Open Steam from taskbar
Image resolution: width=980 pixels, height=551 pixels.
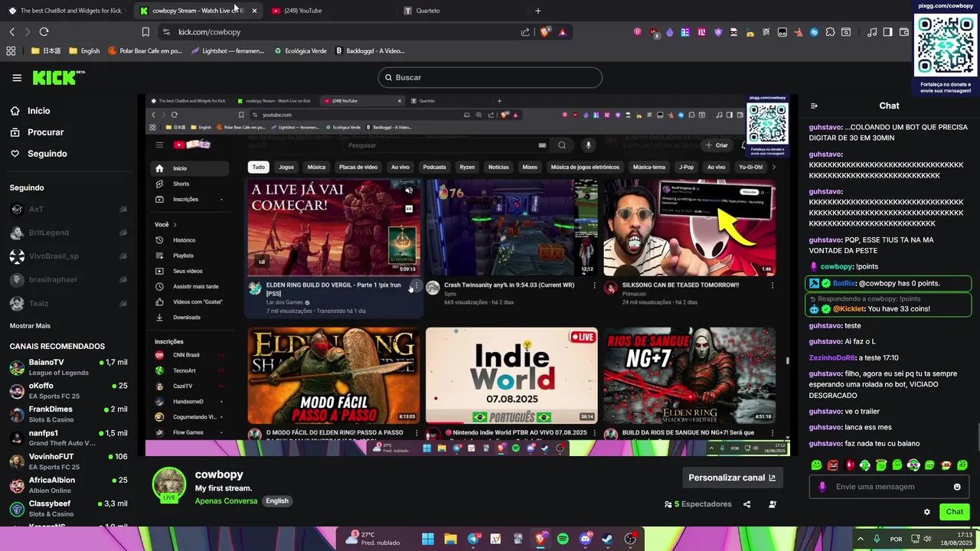pyautogui.click(x=609, y=539)
